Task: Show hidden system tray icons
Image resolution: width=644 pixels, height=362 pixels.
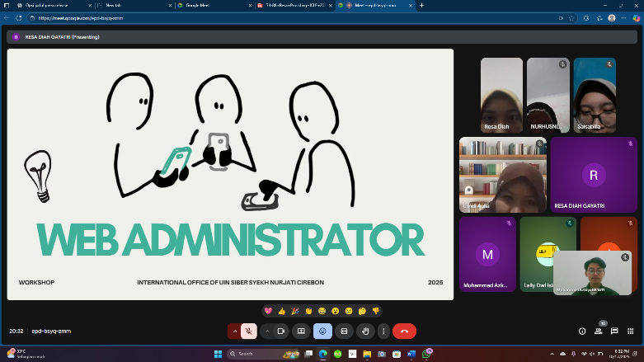Action: (x=552, y=354)
